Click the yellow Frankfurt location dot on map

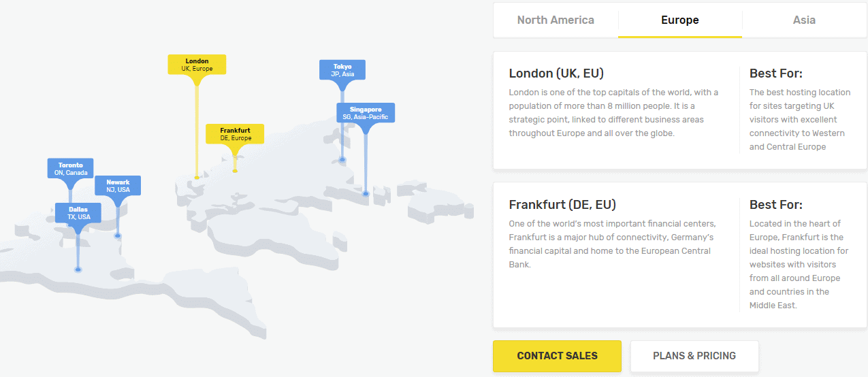click(235, 171)
